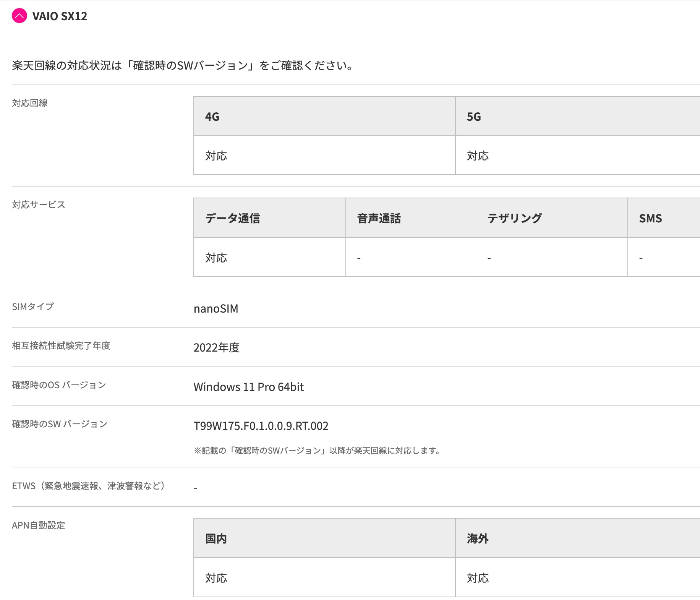Click the 対応 value under 海外
The image size is (700, 600).
click(x=478, y=578)
